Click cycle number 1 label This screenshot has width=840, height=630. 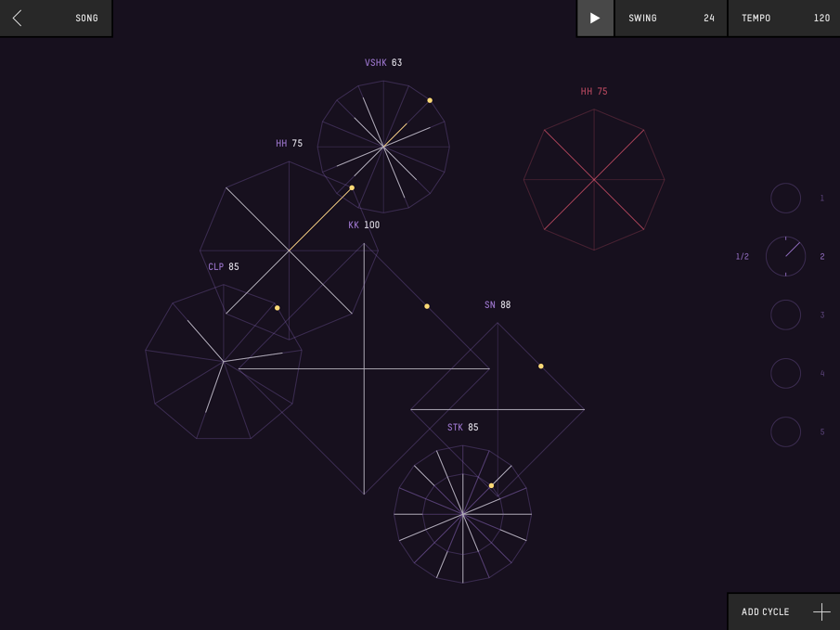822,199
